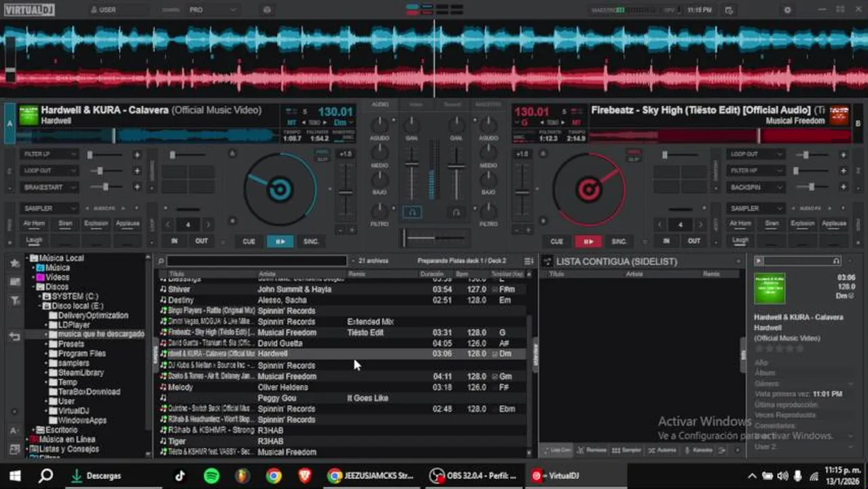Trigger Air Horn sample on deck A
This screenshot has height=489, width=868.
click(34, 223)
